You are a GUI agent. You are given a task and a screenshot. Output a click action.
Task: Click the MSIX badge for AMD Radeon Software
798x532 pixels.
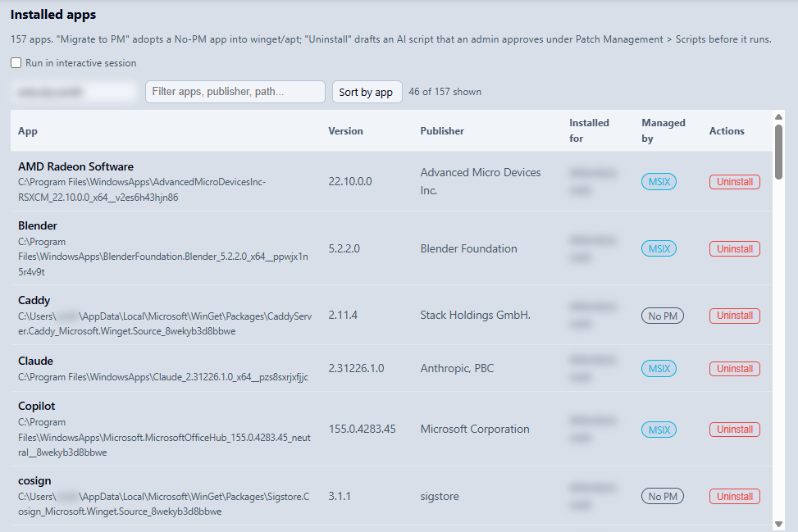click(659, 182)
